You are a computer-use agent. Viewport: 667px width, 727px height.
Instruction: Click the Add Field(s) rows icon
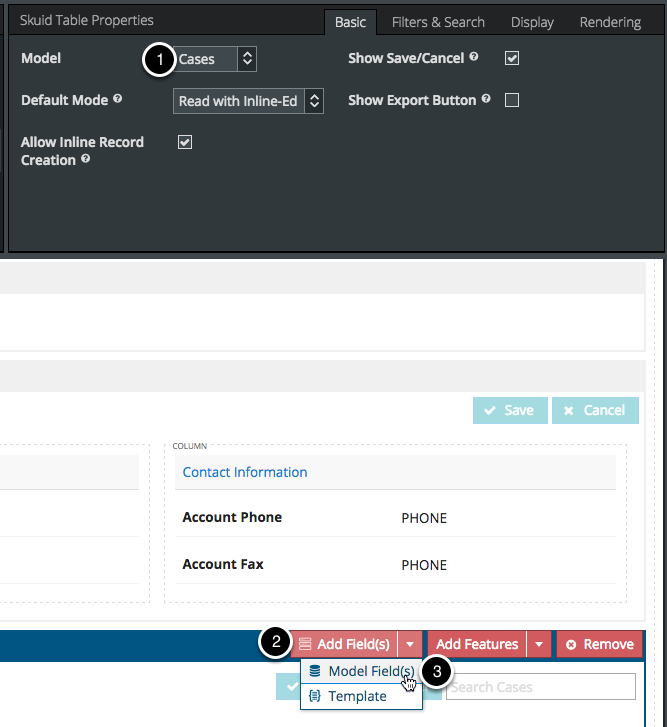tap(305, 644)
